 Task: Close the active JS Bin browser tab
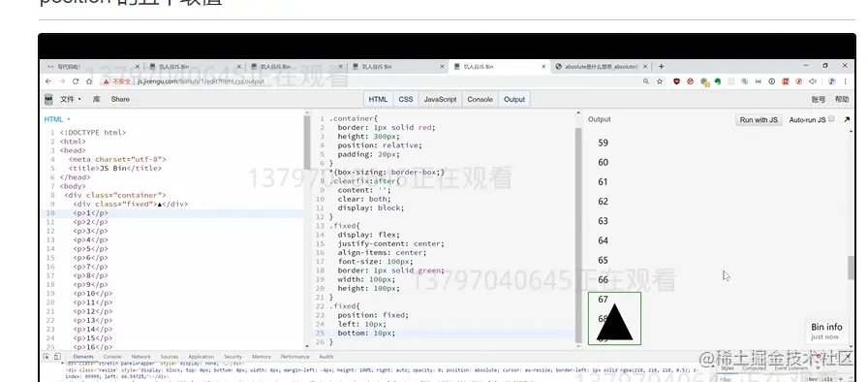coord(543,67)
